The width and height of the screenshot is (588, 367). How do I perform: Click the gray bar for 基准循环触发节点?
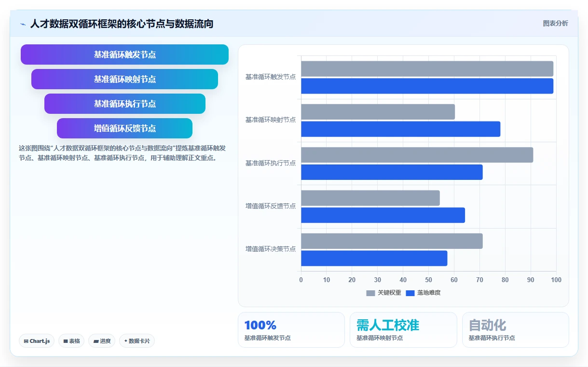point(427,68)
